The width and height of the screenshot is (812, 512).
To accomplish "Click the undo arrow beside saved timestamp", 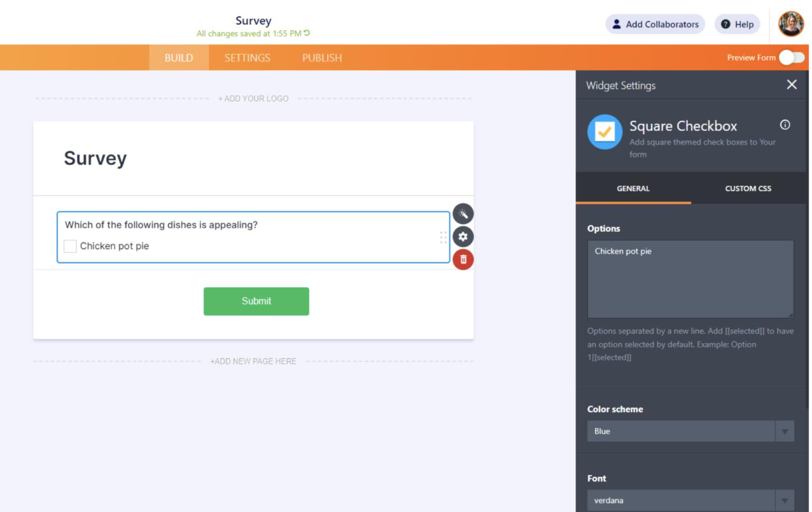I will [308, 33].
